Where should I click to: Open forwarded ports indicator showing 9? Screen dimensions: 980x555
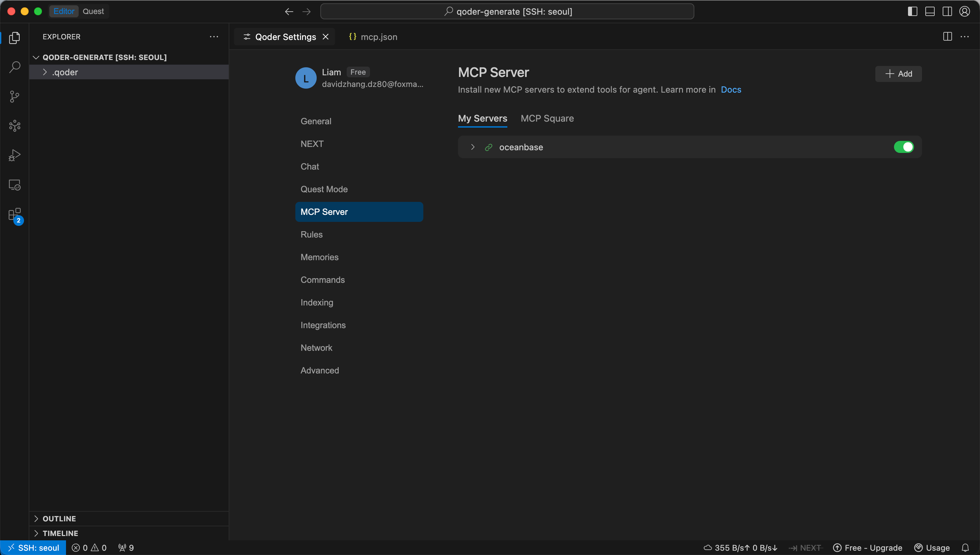click(x=126, y=548)
